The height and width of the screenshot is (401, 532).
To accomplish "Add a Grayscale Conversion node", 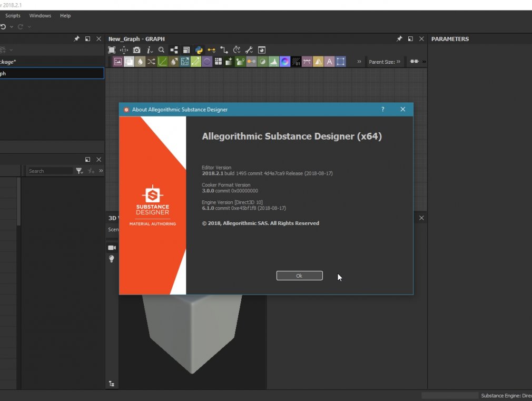I will (240, 62).
